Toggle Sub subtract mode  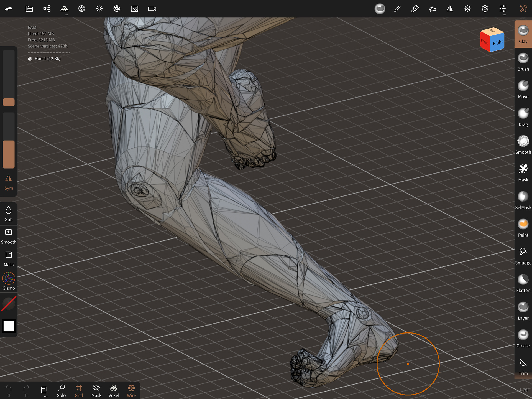(x=9, y=214)
